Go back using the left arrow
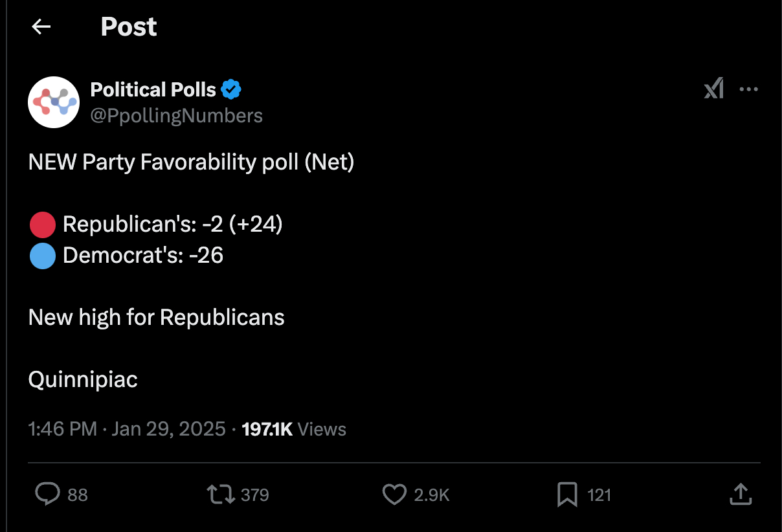 [x=41, y=27]
